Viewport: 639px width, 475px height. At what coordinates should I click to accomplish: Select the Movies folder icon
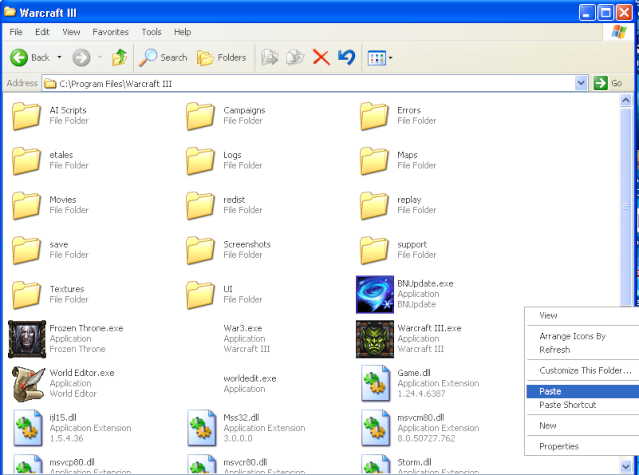click(x=26, y=206)
